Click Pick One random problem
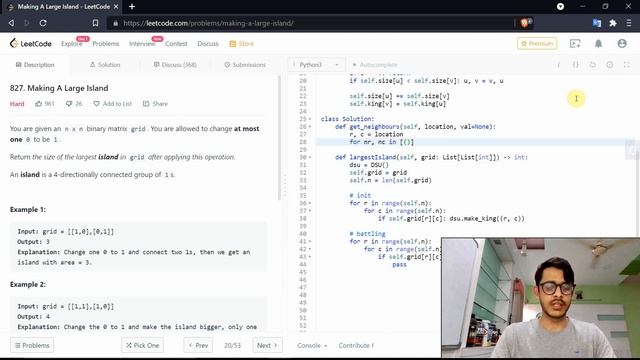Viewport: 640px width, 360px height. (x=142, y=345)
